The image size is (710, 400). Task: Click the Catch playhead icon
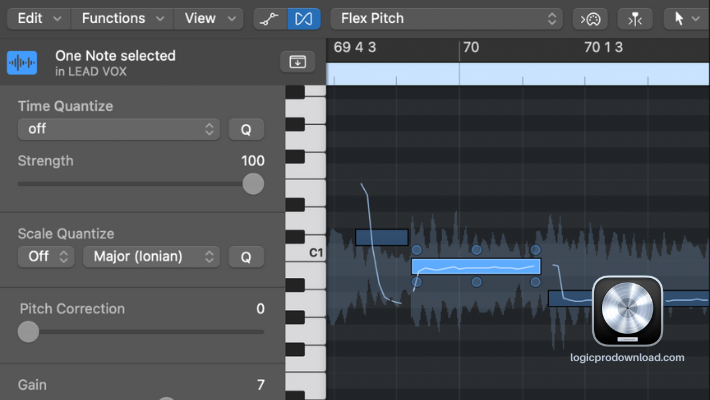(635, 19)
